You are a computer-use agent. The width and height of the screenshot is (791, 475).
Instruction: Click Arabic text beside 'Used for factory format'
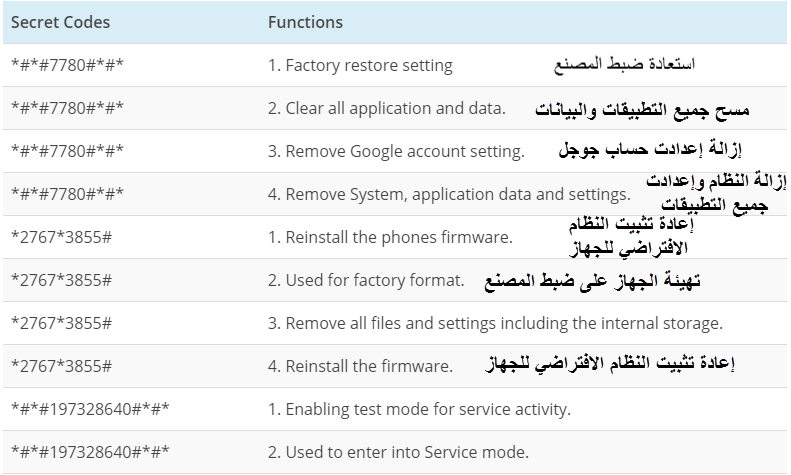click(592, 281)
